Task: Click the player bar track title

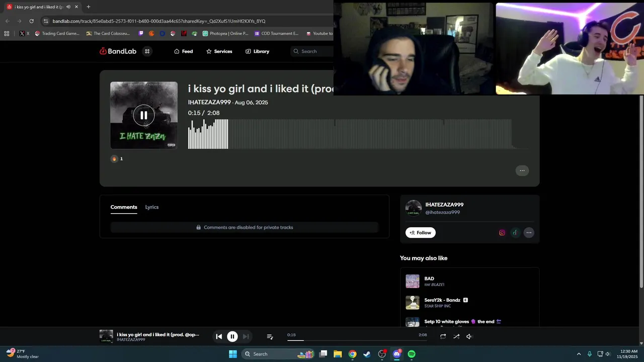Action: [x=158, y=334]
